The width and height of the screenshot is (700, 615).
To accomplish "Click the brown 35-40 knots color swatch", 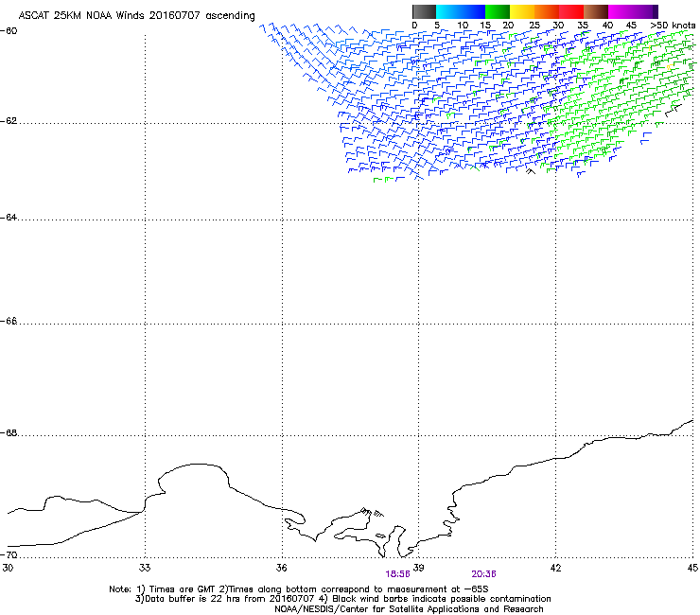I will [x=596, y=11].
